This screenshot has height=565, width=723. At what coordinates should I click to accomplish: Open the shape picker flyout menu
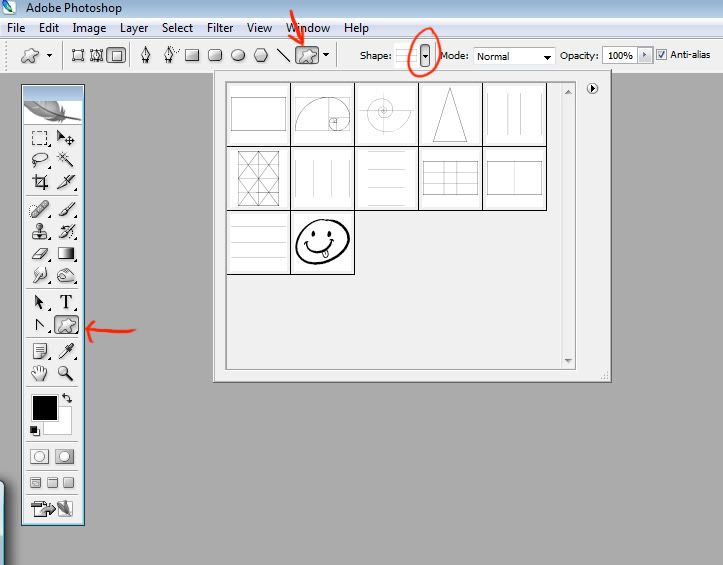click(x=593, y=88)
